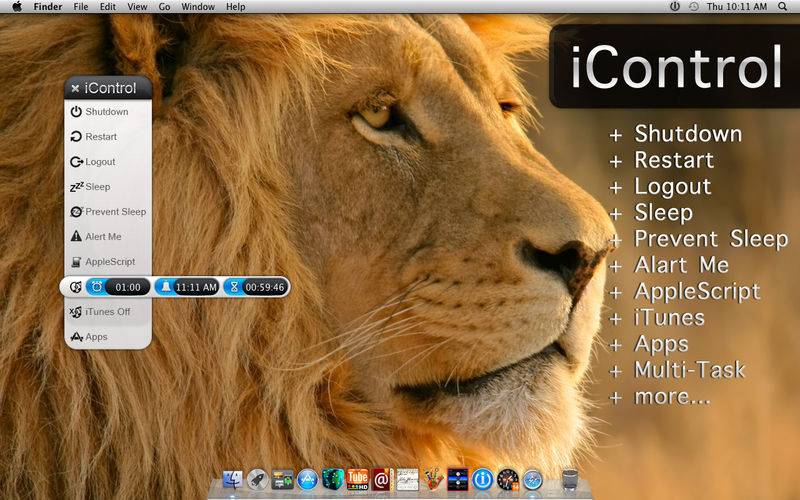Expand the Apps item in iControl
This screenshot has height=500, width=800.
pos(96,337)
